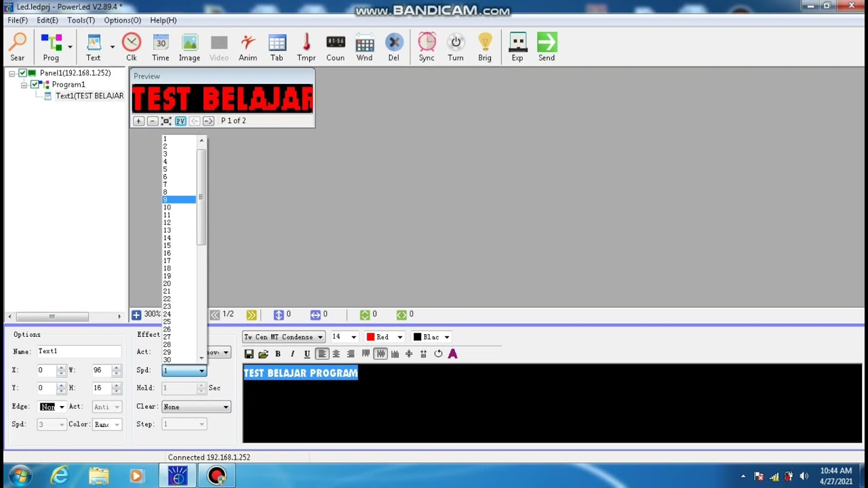Export to USB with Exp icon
The height and width of the screenshot is (488, 868).
[517, 47]
